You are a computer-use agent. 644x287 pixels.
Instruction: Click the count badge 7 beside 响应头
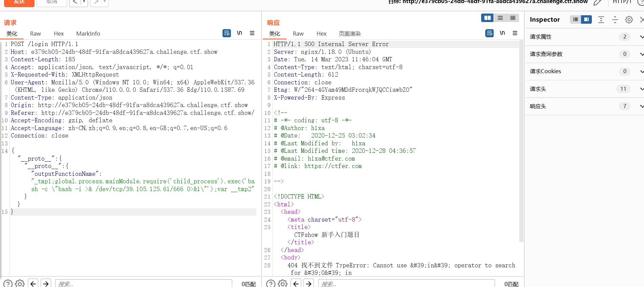625,106
